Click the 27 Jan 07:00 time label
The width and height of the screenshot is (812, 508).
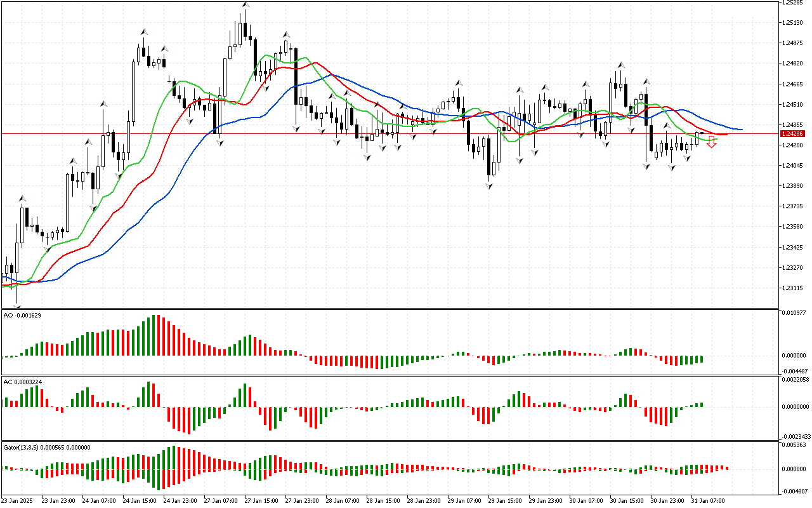pyautogui.click(x=221, y=501)
